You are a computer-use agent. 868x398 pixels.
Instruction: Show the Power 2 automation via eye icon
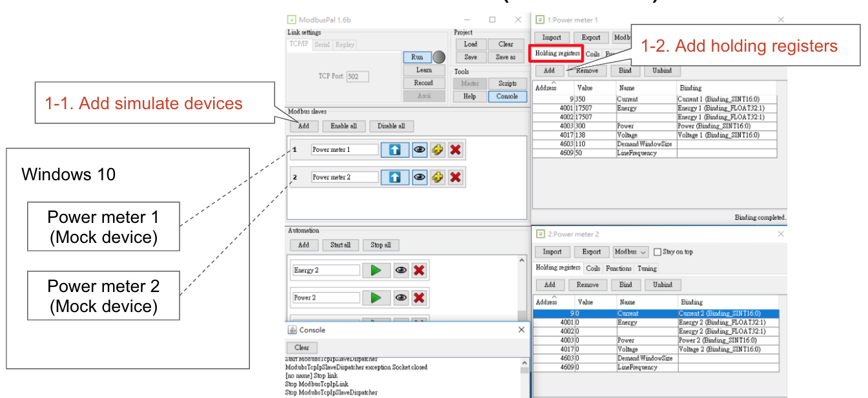click(401, 298)
